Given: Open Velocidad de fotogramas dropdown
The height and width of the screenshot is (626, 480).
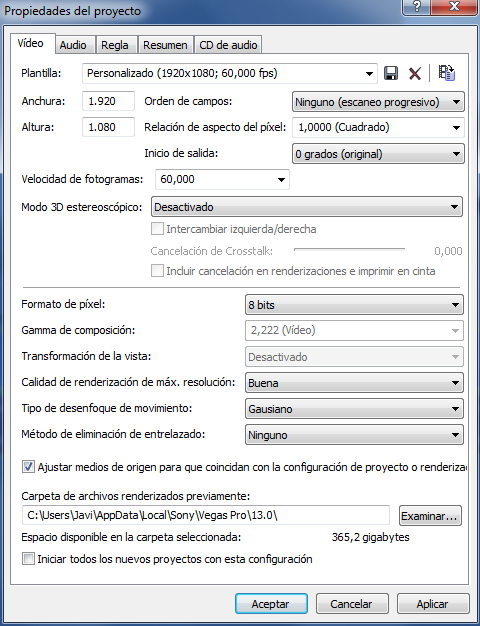Looking at the screenshot, I should [222, 179].
